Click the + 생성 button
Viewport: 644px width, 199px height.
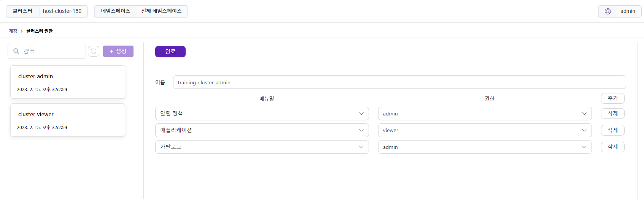pyautogui.click(x=118, y=51)
